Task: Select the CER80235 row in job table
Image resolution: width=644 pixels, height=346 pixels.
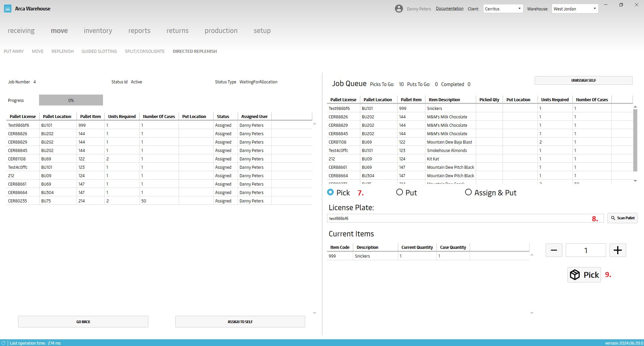Action: tap(159, 201)
